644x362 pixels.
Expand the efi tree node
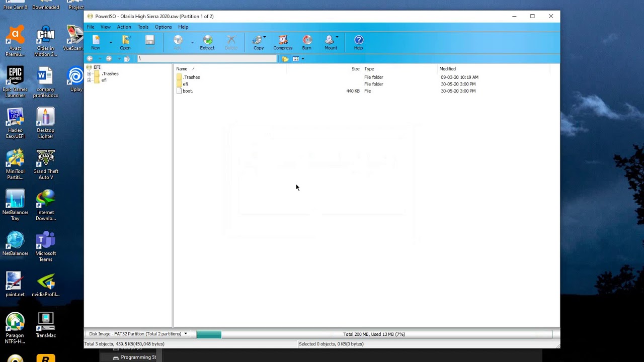point(89,80)
